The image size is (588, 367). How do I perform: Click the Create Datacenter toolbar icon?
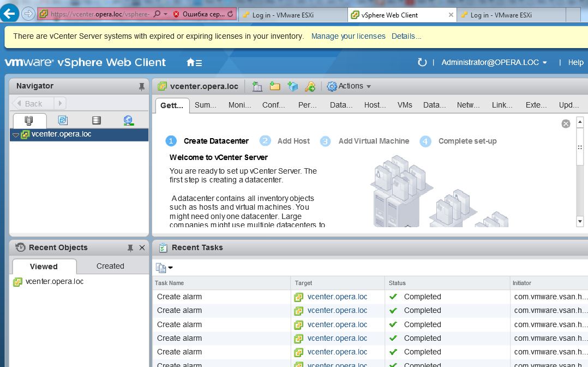pos(257,86)
